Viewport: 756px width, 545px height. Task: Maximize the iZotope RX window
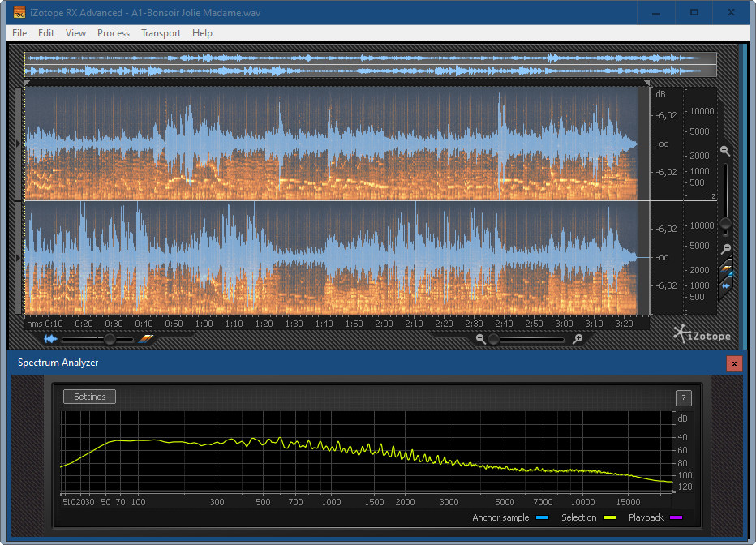point(694,12)
